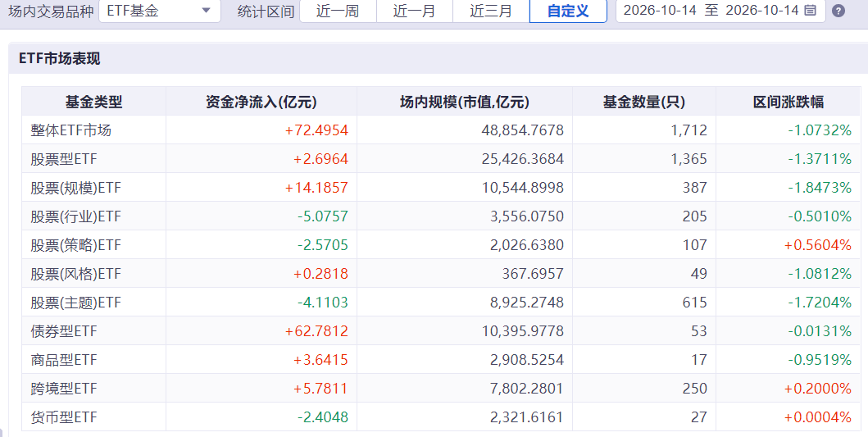Select 股票型ETF row label

click(64, 159)
